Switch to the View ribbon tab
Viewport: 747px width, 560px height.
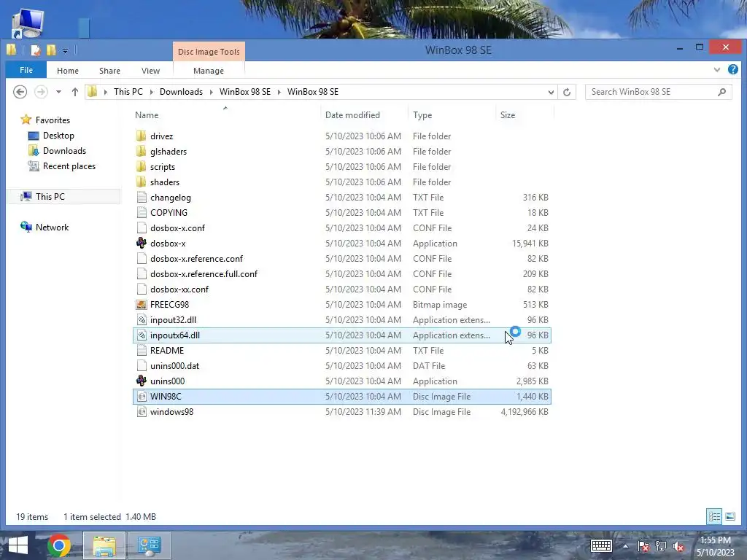tap(150, 71)
